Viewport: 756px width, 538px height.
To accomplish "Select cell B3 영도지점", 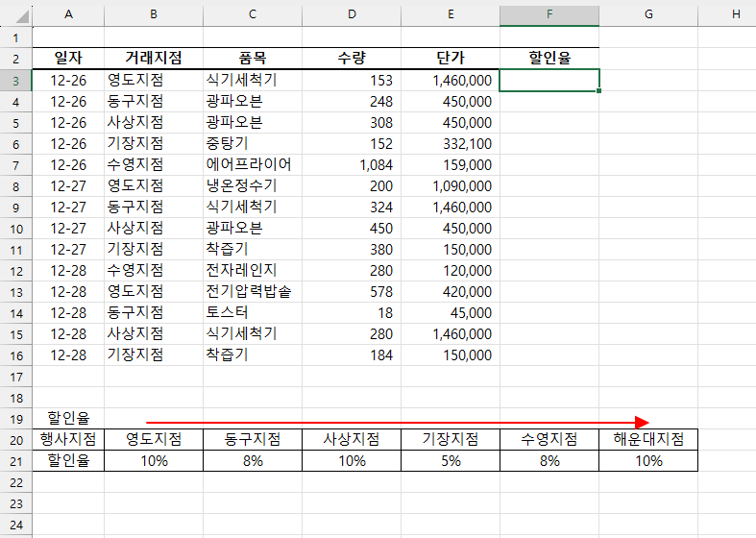I will coord(154,80).
